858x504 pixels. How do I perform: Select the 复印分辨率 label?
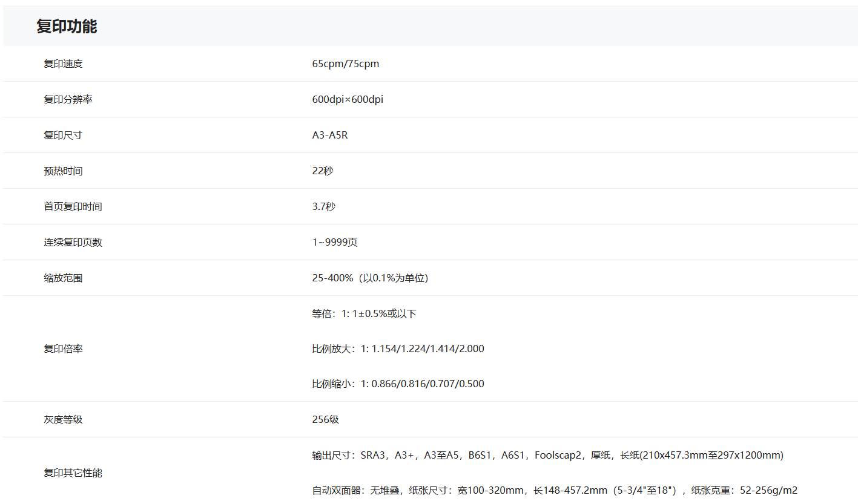(68, 99)
